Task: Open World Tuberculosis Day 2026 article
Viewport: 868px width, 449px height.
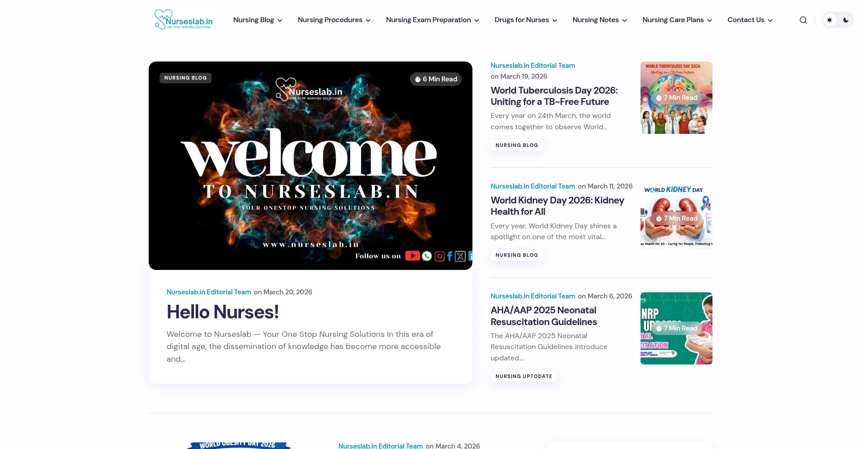Action: pos(554,96)
